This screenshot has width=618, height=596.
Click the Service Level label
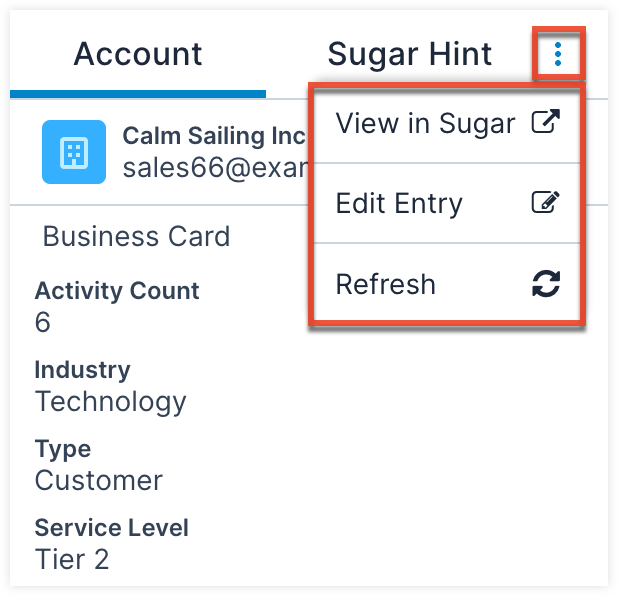point(111,528)
